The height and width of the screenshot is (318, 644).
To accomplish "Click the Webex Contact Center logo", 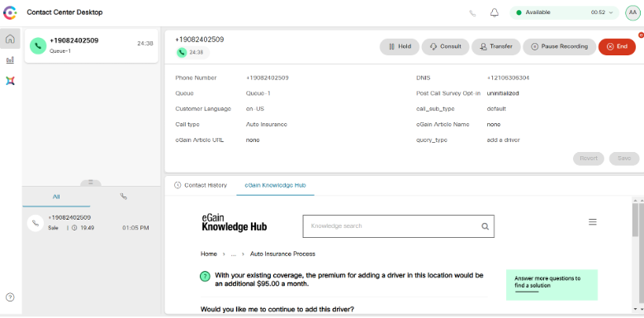I will (10, 12).
